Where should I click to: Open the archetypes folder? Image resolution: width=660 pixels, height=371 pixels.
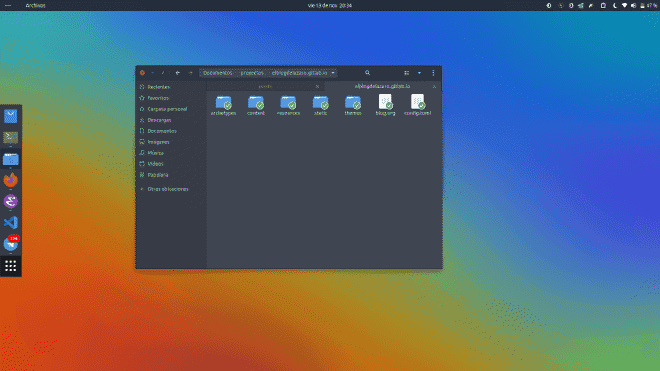pos(224,105)
